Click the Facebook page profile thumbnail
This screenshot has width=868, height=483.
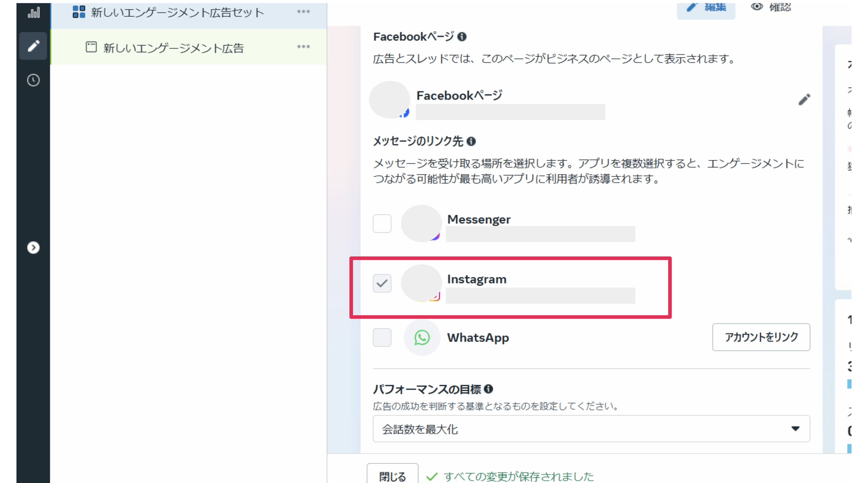click(x=389, y=100)
